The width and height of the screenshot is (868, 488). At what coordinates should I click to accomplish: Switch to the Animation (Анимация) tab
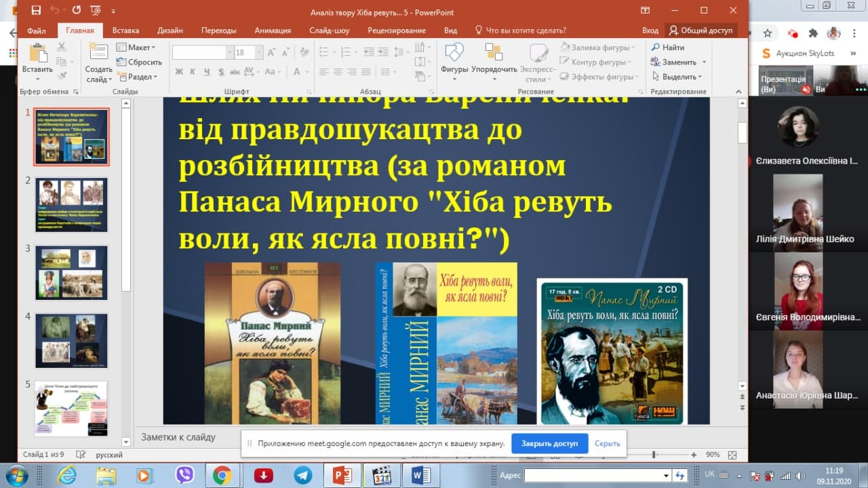point(273,31)
